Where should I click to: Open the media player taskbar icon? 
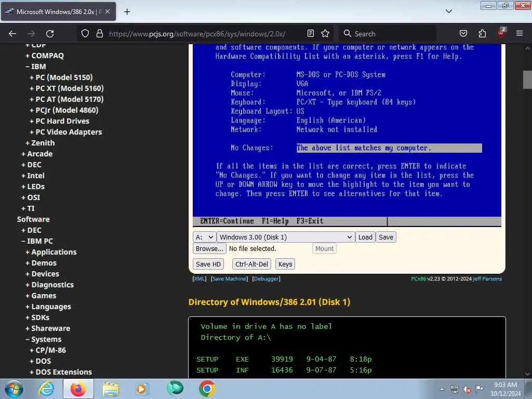(x=141, y=389)
